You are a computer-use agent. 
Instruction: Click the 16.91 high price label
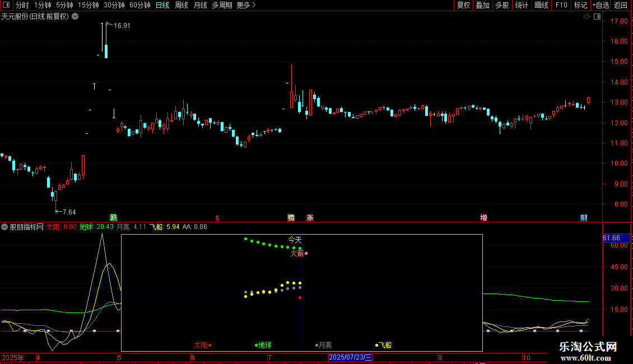point(122,26)
